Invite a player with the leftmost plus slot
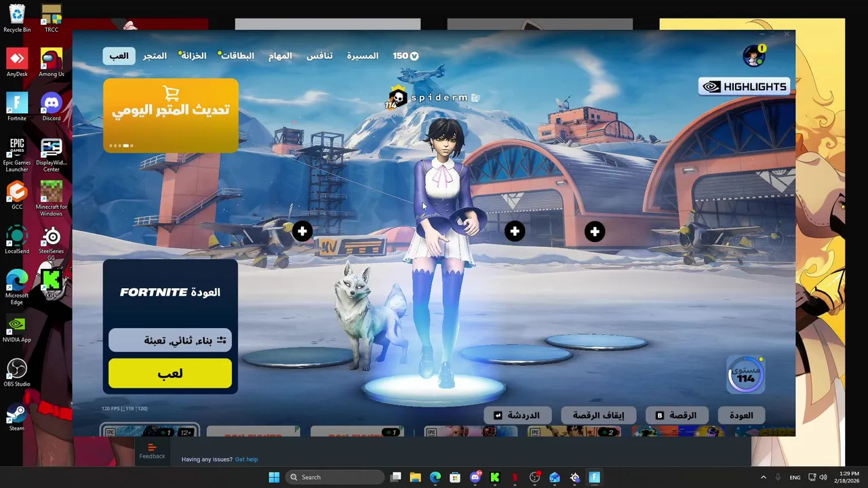 point(302,231)
